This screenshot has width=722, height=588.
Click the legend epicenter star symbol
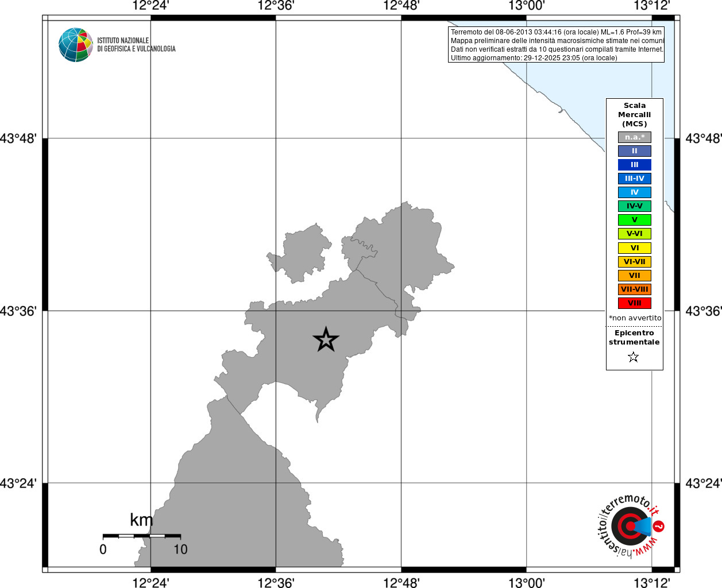click(634, 357)
